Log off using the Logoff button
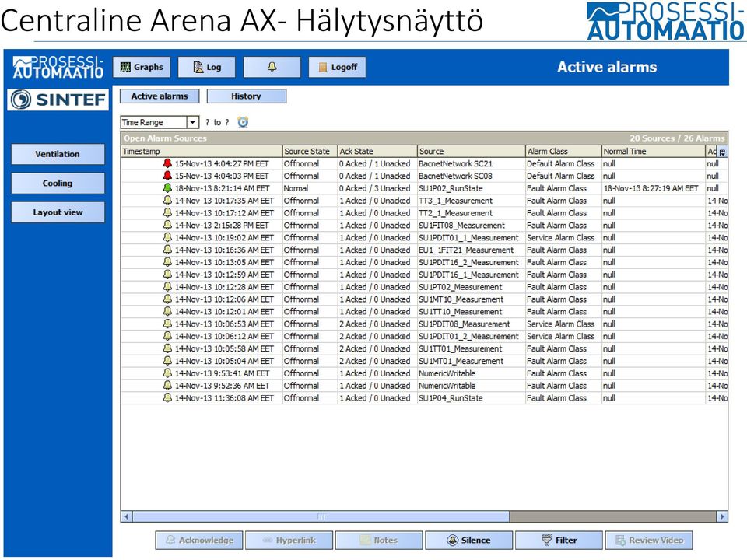This screenshot has height=560, width=747. [338, 67]
